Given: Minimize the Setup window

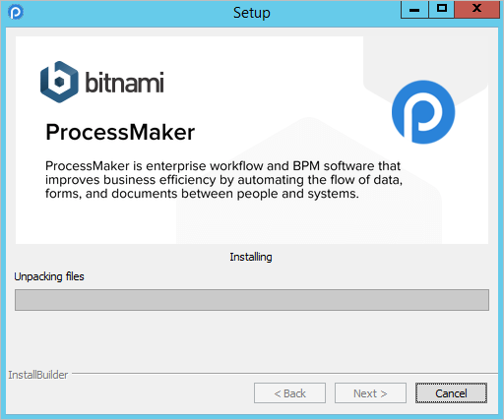Looking at the screenshot, I should (414, 9).
